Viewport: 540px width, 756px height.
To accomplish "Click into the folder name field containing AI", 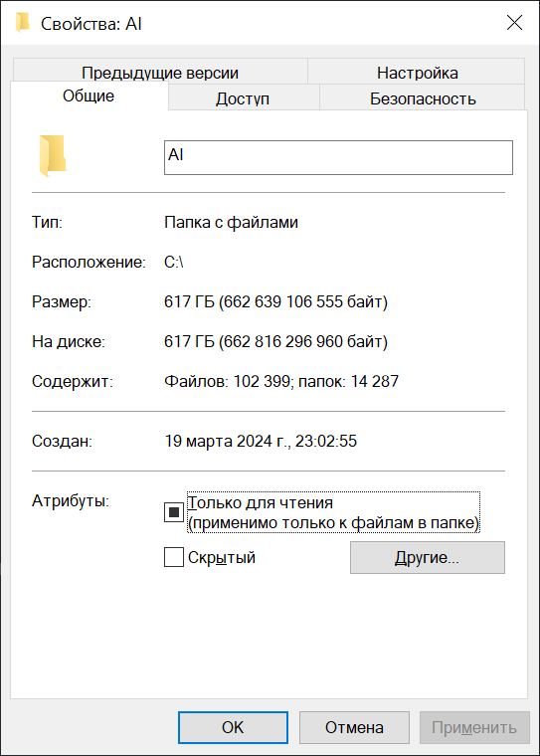I will 338,157.
